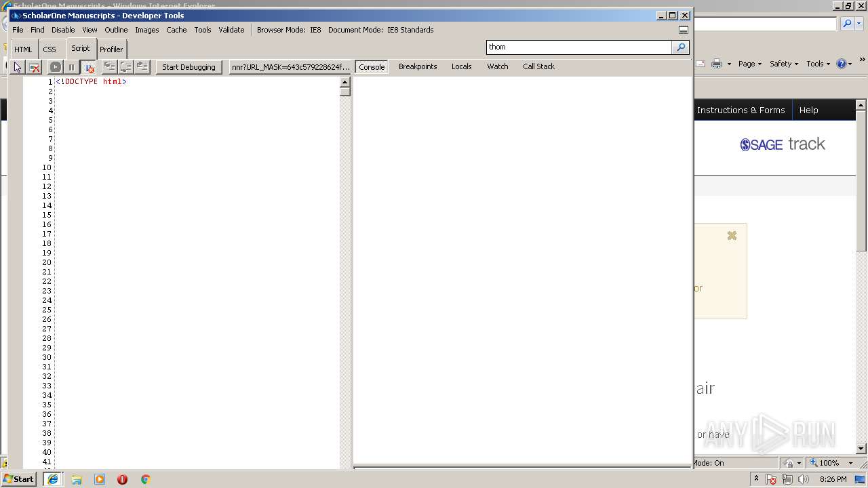
Task: Click the unpin/minimize Developer Tools icon
Action: [x=684, y=30]
